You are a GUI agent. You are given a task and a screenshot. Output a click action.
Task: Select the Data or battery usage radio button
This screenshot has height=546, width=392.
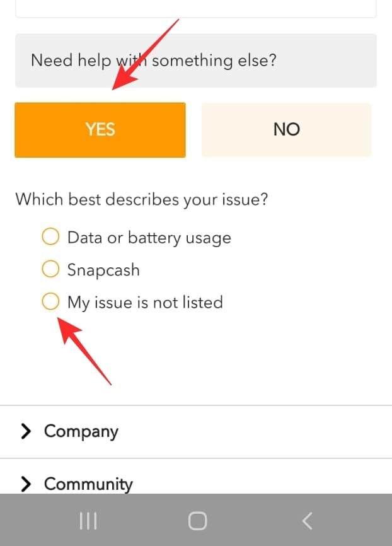click(50, 238)
